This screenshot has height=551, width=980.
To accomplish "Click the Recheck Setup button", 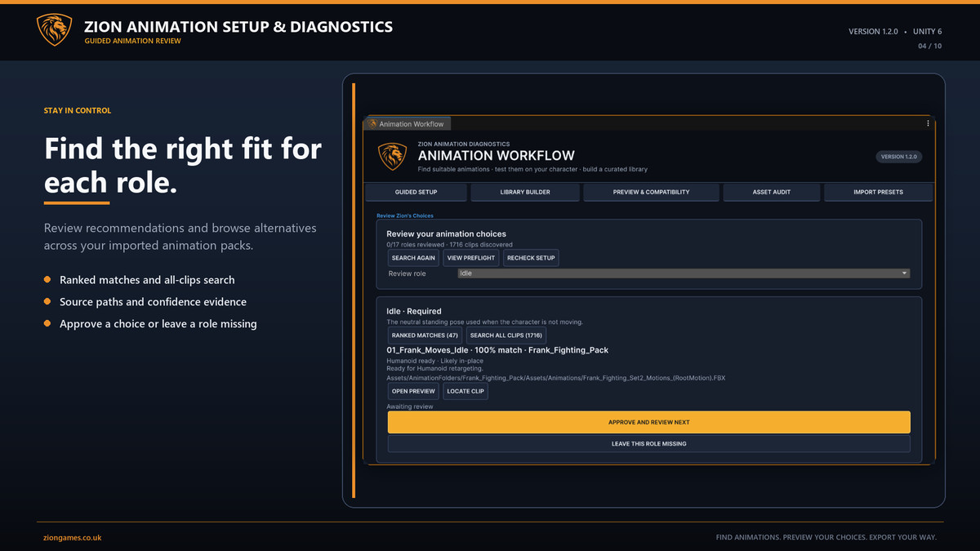I will tap(531, 258).
